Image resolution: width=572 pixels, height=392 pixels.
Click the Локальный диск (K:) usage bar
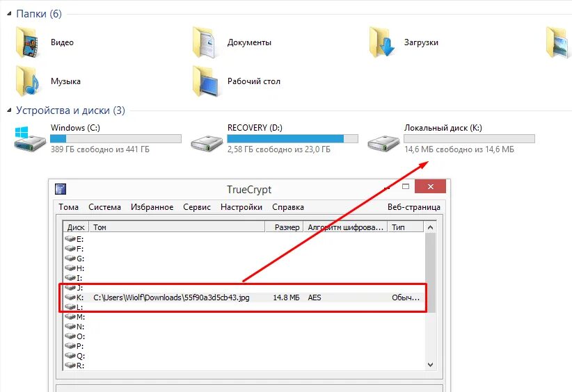click(x=469, y=138)
